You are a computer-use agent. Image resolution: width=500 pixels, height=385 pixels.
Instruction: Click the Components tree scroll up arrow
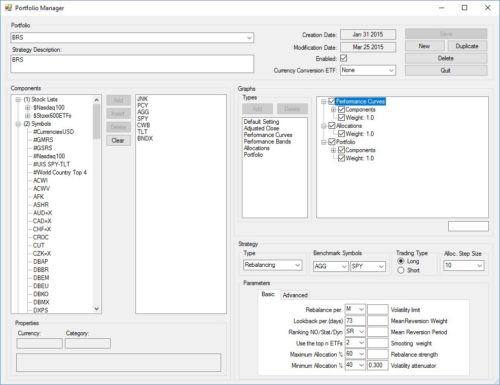[97, 100]
